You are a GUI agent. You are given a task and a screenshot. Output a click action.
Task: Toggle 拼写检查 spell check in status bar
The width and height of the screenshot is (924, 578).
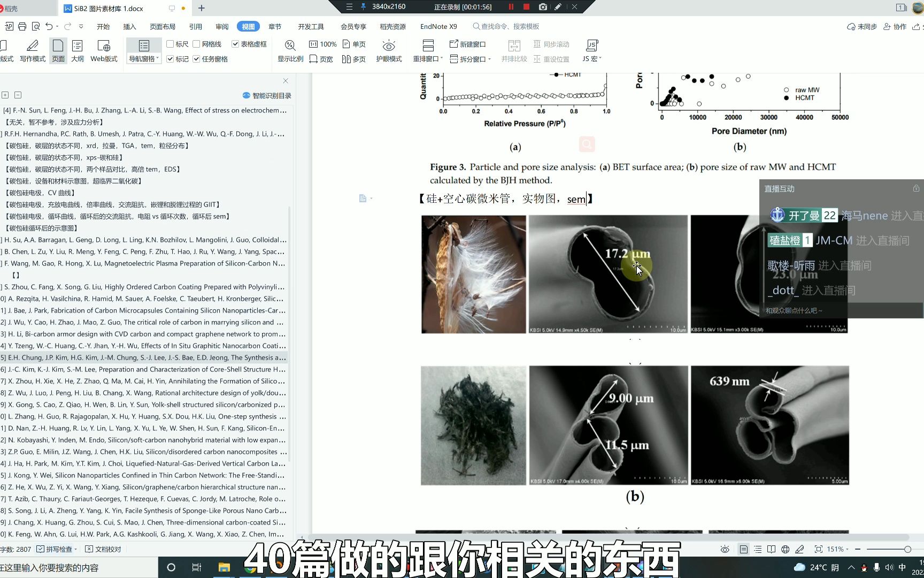pyautogui.click(x=56, y=549)
